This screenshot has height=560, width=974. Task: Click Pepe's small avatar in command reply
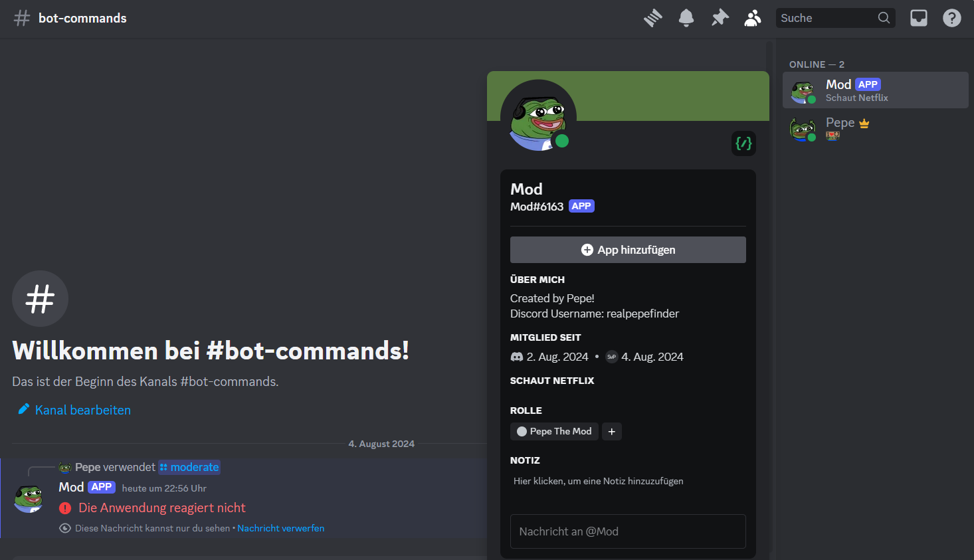(x=65, y=468)
